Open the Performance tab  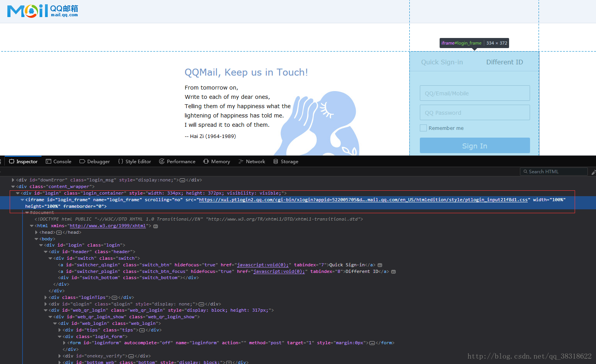[177, 162]
